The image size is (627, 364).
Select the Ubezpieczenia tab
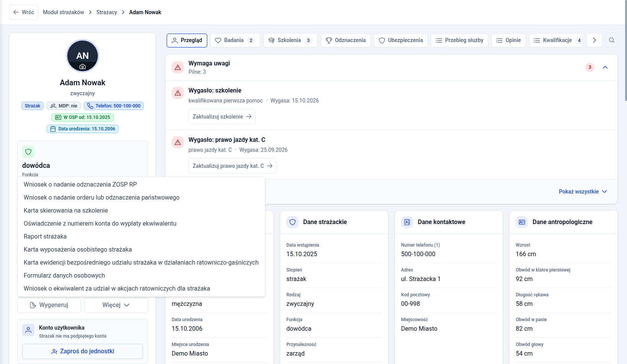[401, 40]
